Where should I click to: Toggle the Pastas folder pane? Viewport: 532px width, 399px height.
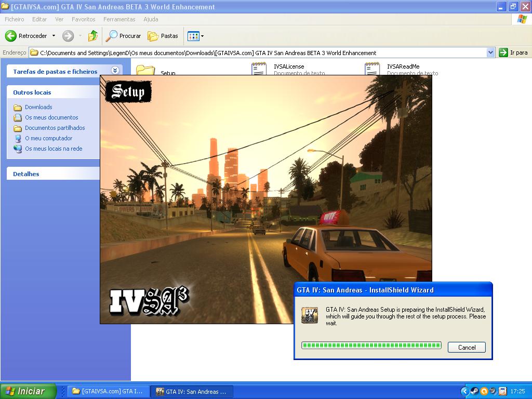click(x=163, y=36)
